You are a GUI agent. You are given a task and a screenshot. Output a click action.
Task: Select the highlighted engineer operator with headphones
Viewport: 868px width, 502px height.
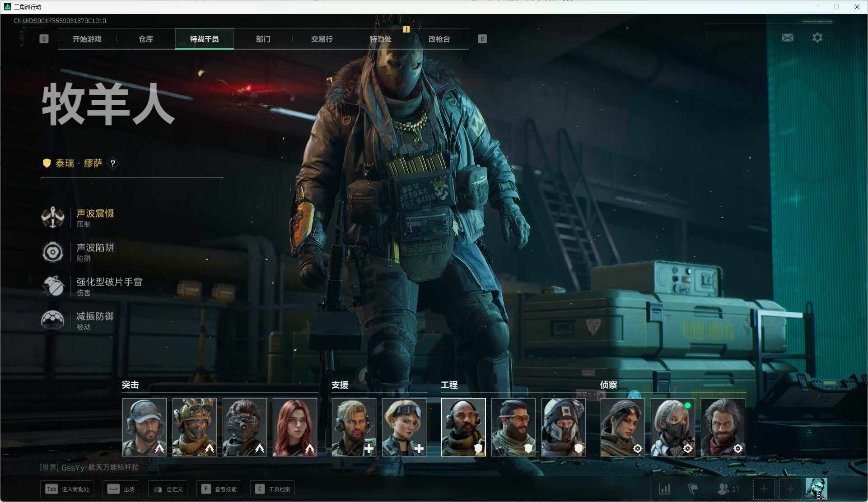[x=463, y=427]
